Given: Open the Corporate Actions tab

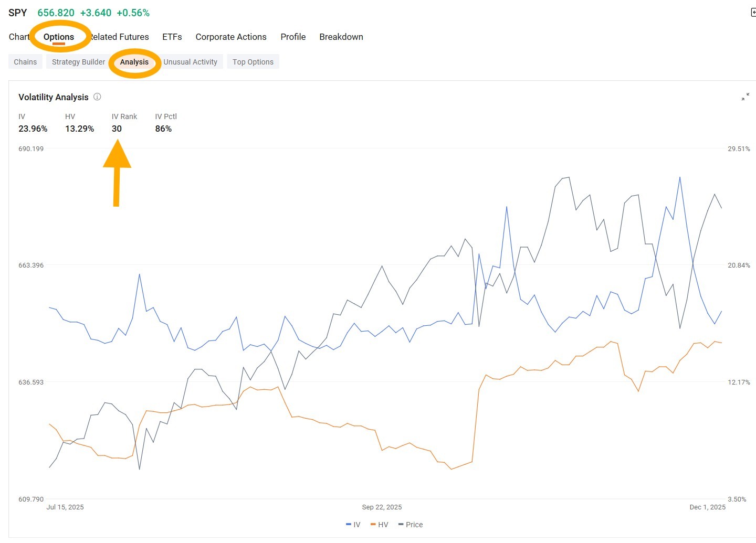Looking at the screenshot, I should coord(231,37).
